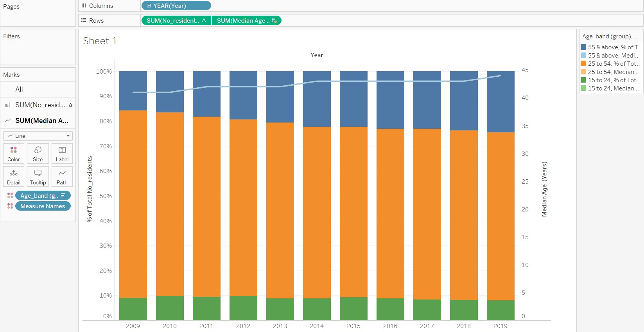Click the Columns shelf icon
Image resolution: width=644 pixels, height=332 pixels.
tap(84, 5)
